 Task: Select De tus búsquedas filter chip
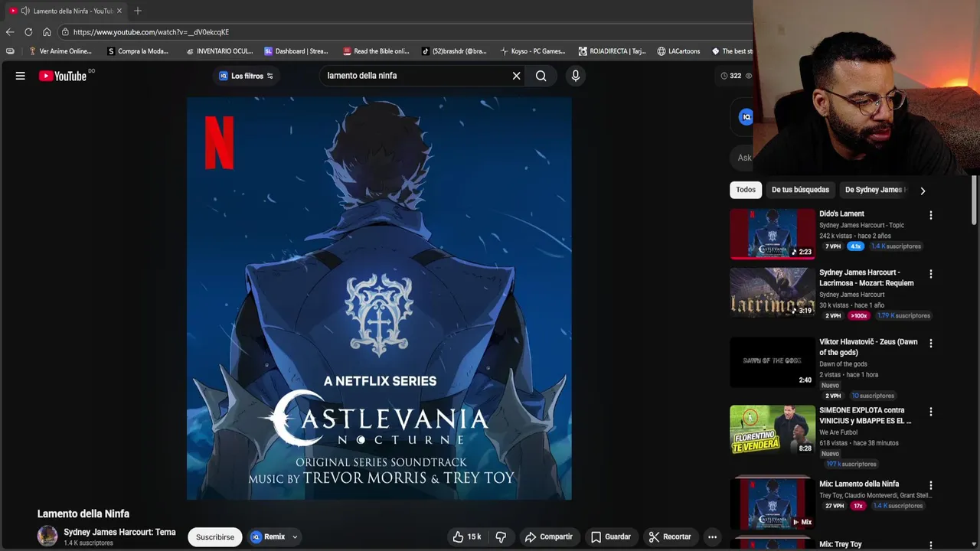800,190
